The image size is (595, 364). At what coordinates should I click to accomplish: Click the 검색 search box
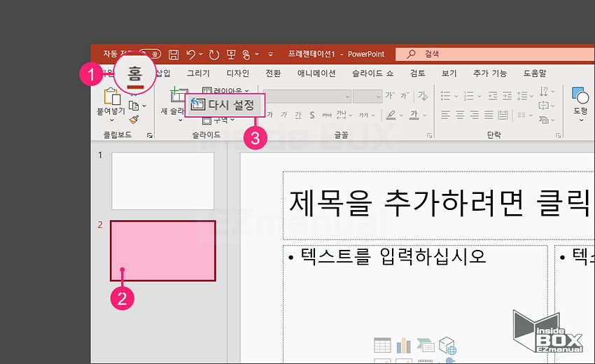[495, 55]
